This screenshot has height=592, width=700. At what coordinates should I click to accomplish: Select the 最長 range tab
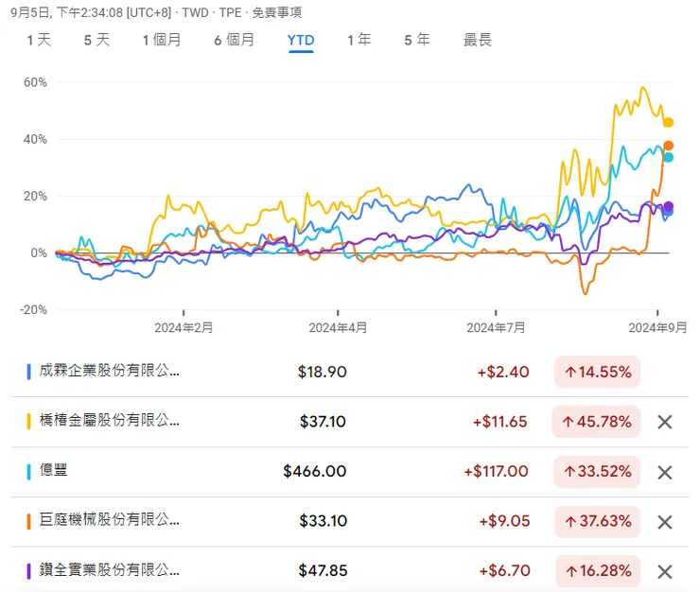478,40
